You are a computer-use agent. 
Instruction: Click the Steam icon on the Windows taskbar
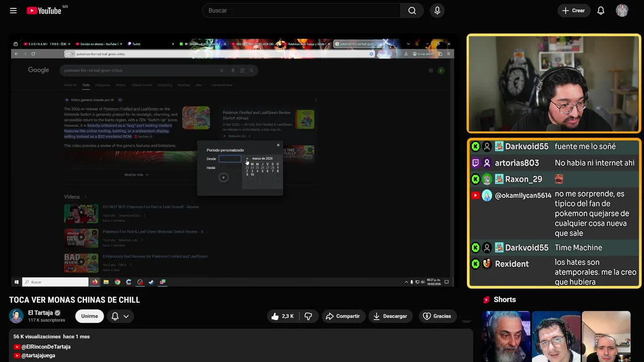pos(151,282)
